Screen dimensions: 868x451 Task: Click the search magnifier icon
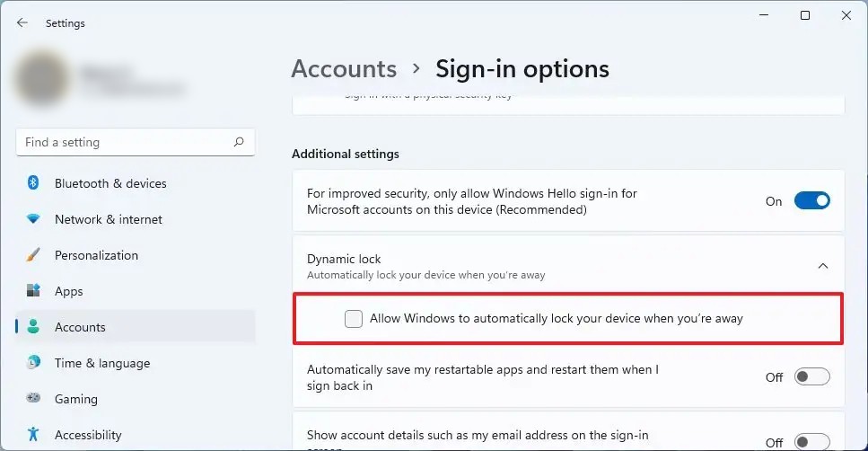(x=239, y=142)
